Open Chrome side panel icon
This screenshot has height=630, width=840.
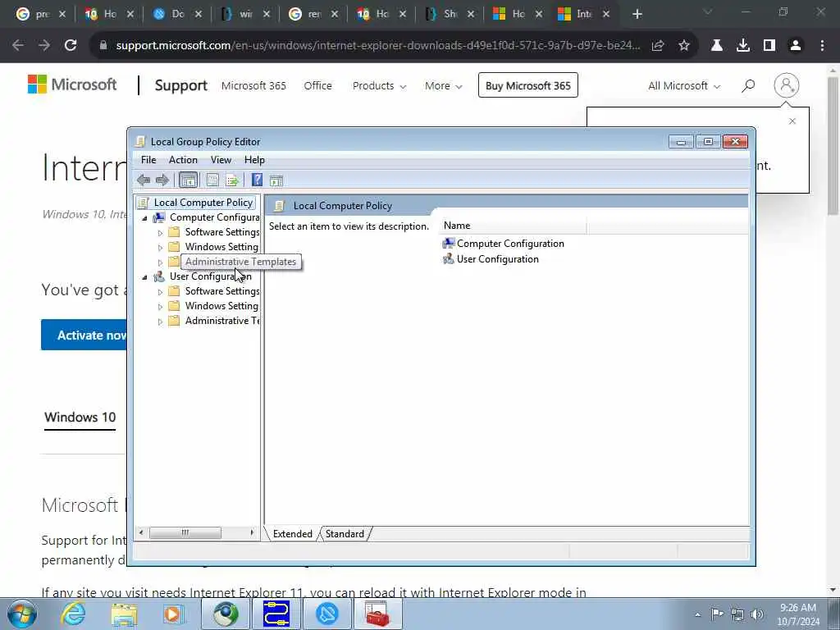(769, 46)
